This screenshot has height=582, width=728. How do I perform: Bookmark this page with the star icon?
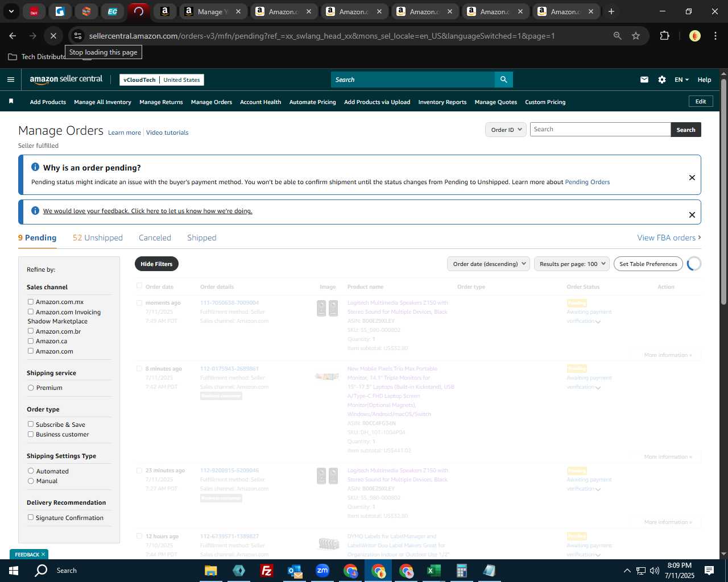tap(635, 36)
